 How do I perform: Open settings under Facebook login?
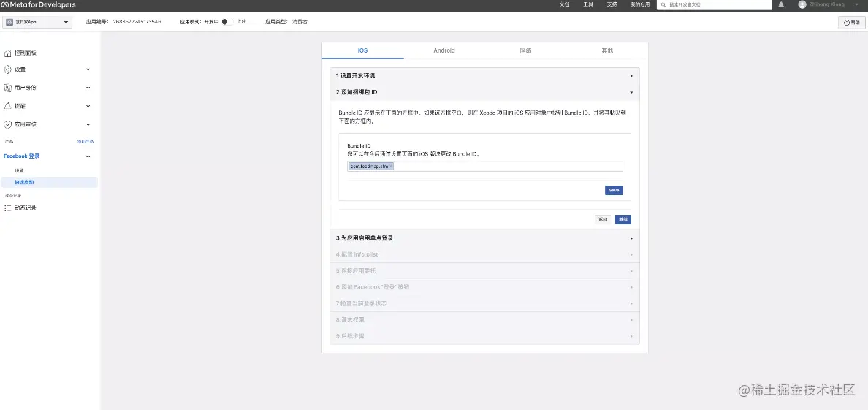(x=20, y=170)
